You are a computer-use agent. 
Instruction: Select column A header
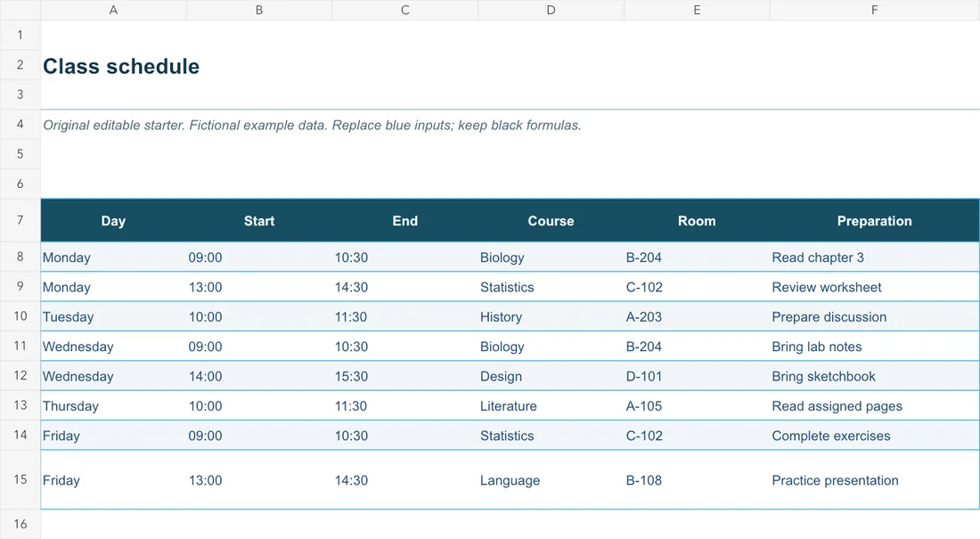pyautogui.click(x=113, y=10)
